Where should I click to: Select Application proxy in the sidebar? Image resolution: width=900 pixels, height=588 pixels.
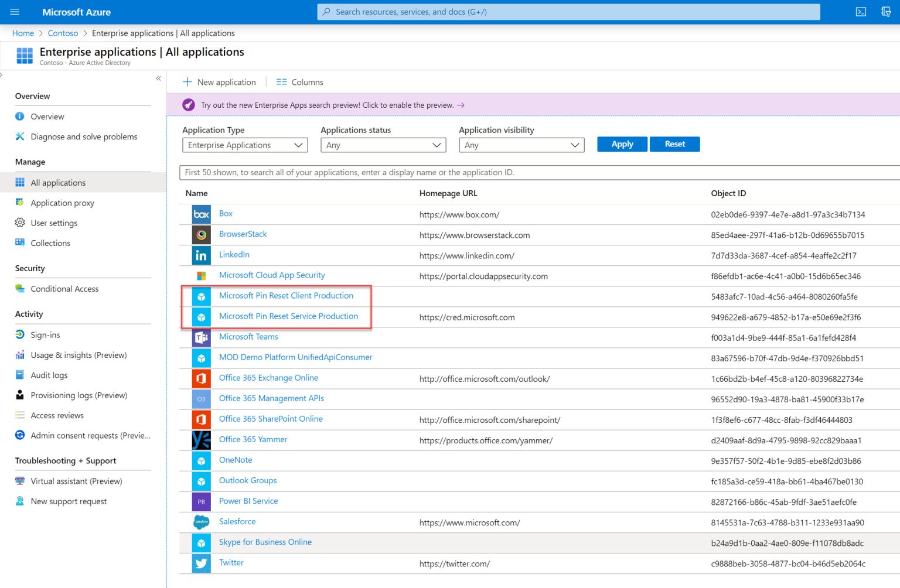tap(62, 203)
